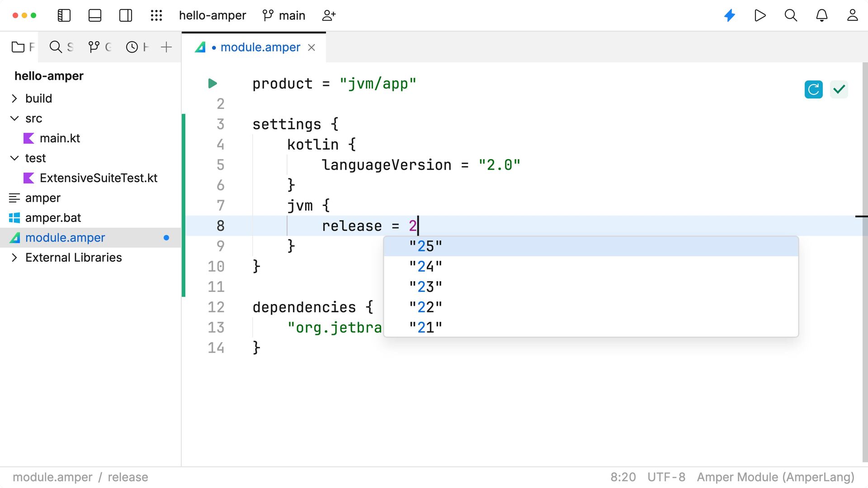
Task: Click the teal sync changes icon
Action: coord(814,89)
